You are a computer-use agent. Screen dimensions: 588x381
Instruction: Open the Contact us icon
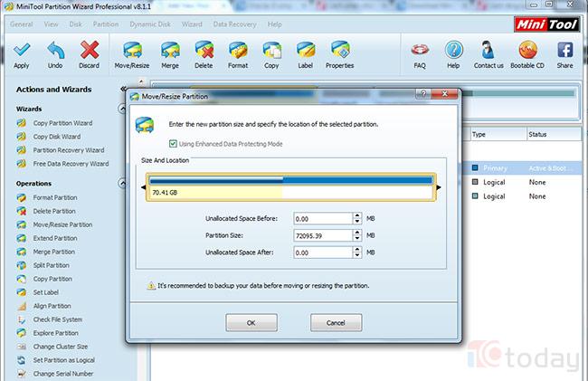pyautogui.click(x=488, y=55)
